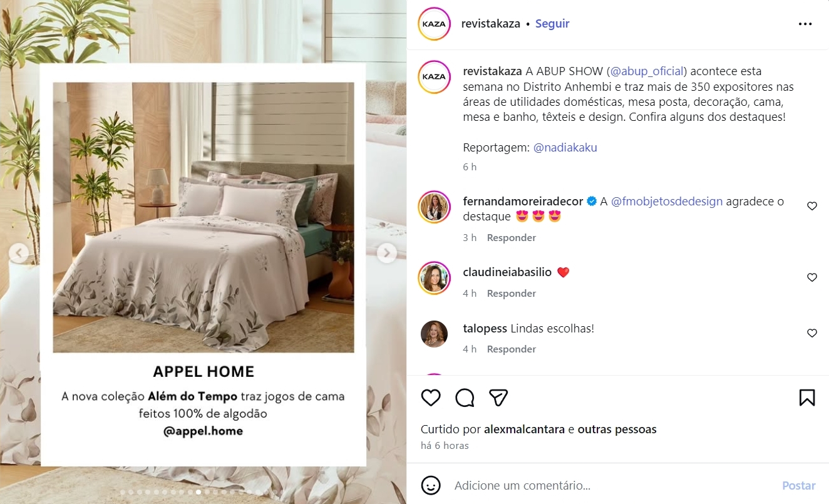Viewport: 829px width, 504px height.
Task: Like talopess's comment
Action: (x=812, y=333)
